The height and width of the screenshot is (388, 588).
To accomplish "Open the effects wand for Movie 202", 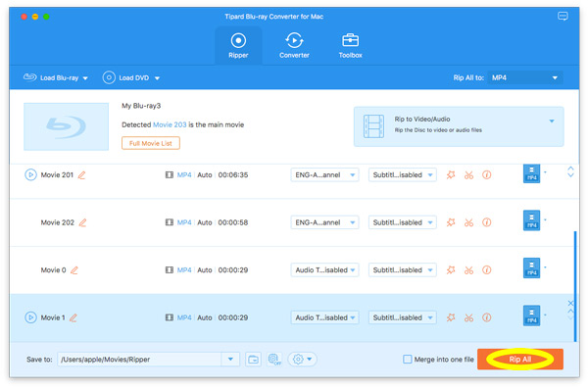I will pos(451,222).
